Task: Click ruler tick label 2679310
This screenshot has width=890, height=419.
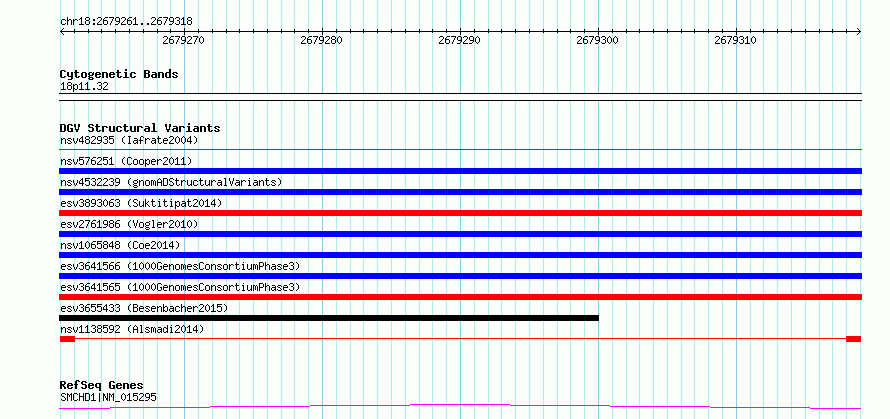Action: (735, 40)
